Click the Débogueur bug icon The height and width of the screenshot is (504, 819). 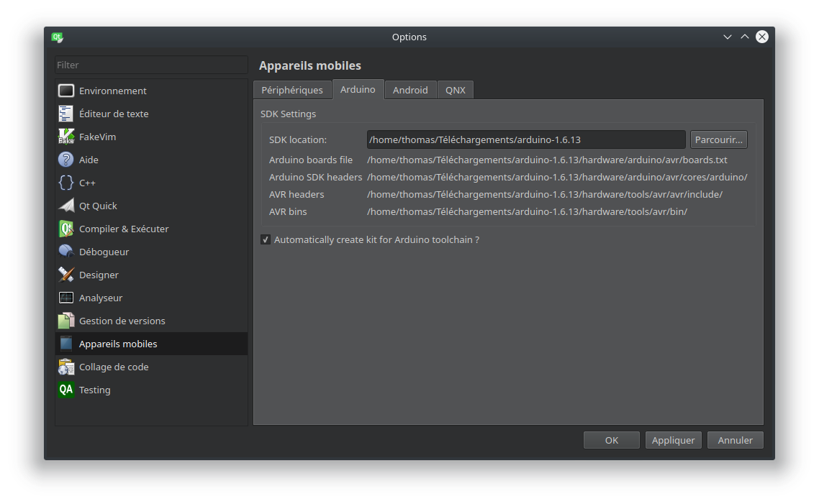65,252
